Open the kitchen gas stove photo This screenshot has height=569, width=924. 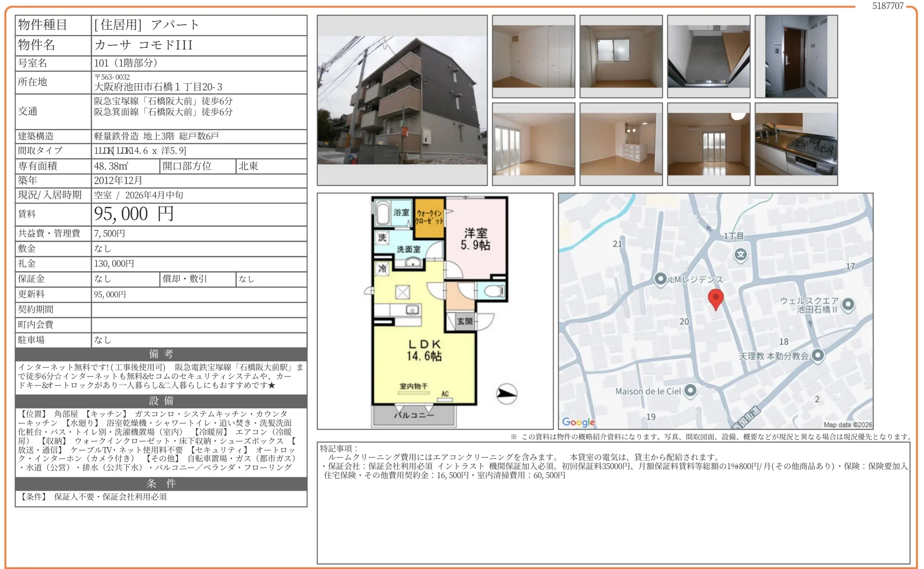click(x=796, y=144)
